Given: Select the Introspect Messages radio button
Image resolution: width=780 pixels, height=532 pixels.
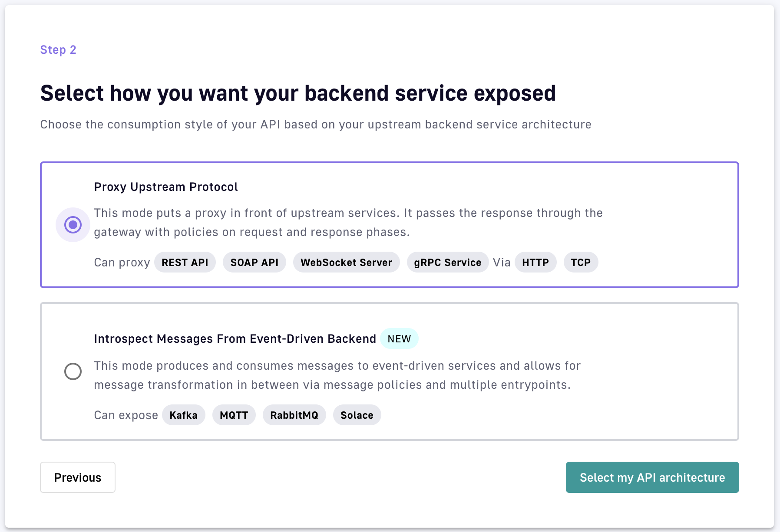Looking at the screenshot, I should tap(73, 371).
